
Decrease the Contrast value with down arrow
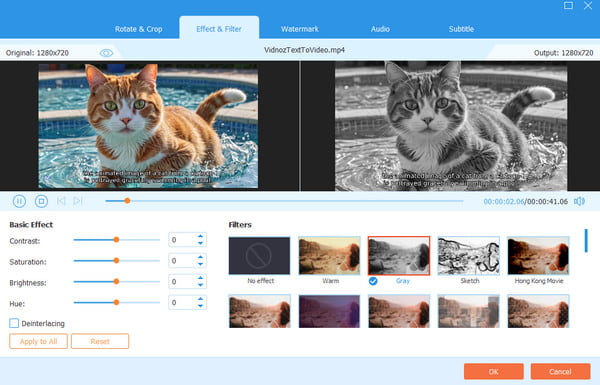pos(201,243)
